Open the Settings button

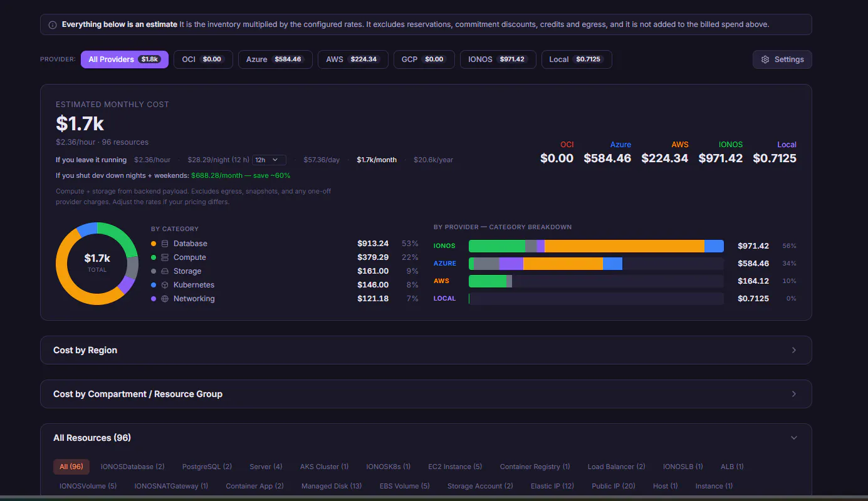pos(782,59)
